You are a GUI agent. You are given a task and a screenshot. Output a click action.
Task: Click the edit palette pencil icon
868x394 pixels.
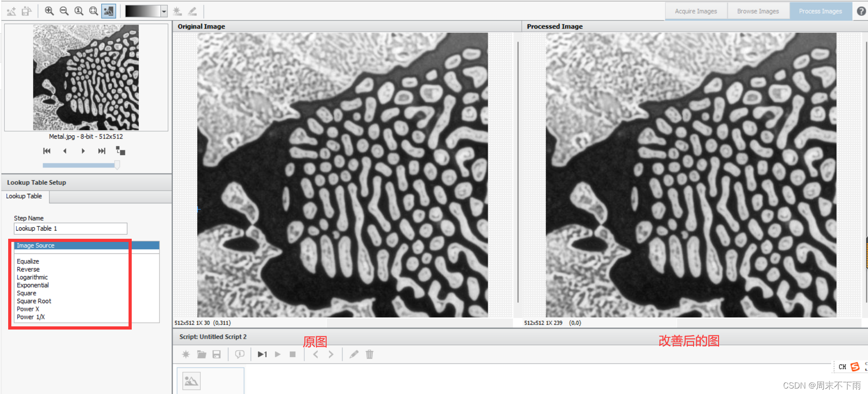(x=193, y=11)
